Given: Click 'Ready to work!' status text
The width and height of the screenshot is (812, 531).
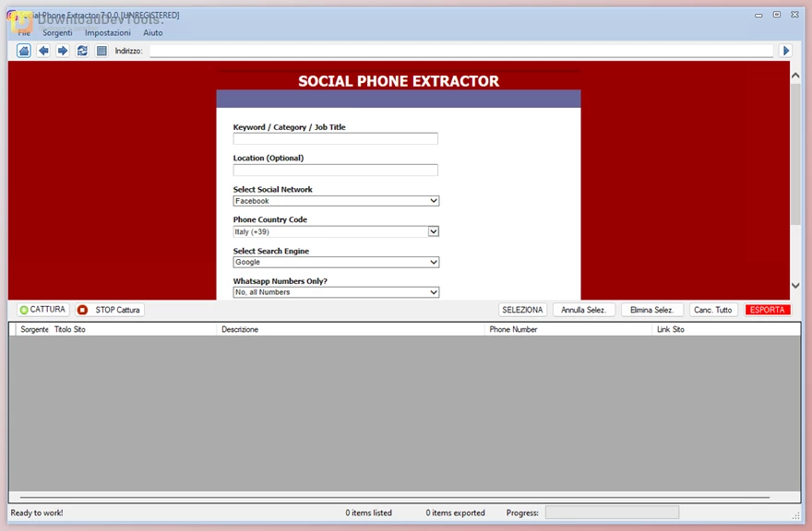Looking at the screenshot, I should click(x=37, y=513).
